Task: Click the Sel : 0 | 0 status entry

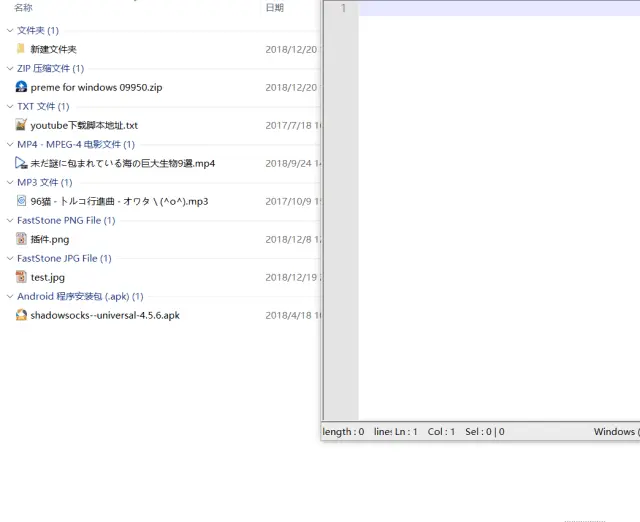Action: (x=485, y=431)
